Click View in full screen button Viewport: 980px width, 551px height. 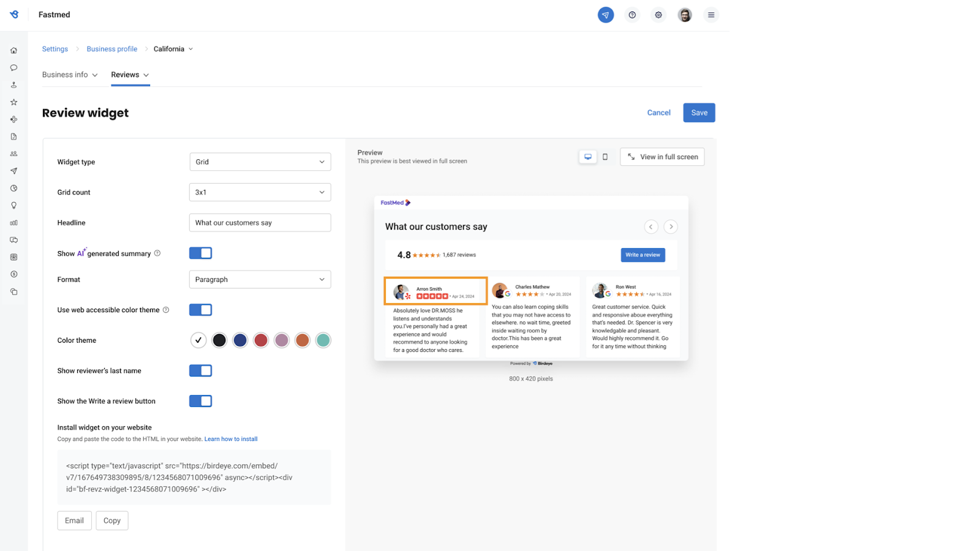click(662, 157)
